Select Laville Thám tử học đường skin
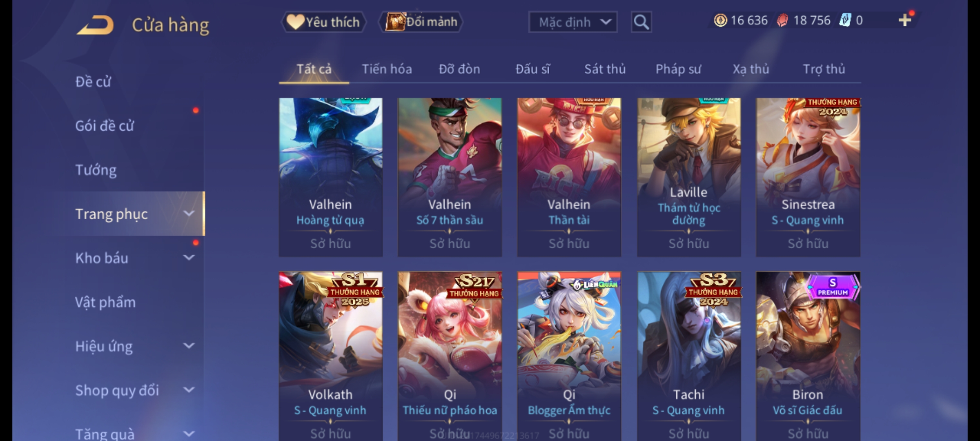Image resolution: width=980 pixels, height=441 pixels. pyautogui.click(x=689, y=177)
